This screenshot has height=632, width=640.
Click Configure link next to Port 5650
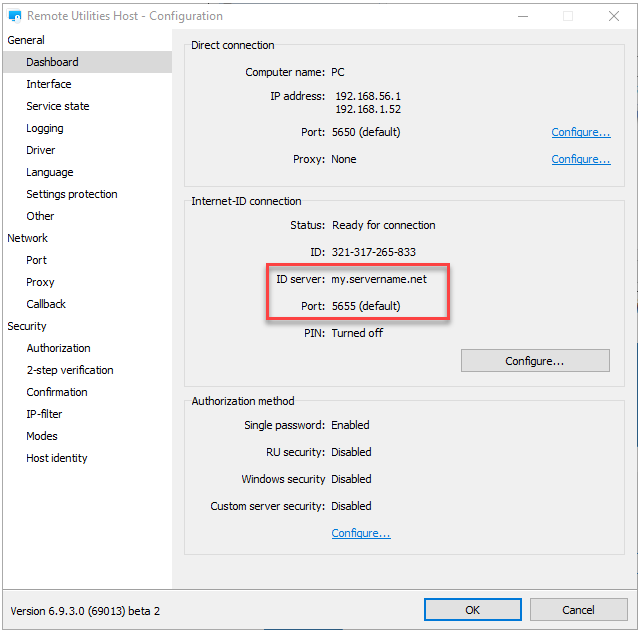[x=581, y=132]
